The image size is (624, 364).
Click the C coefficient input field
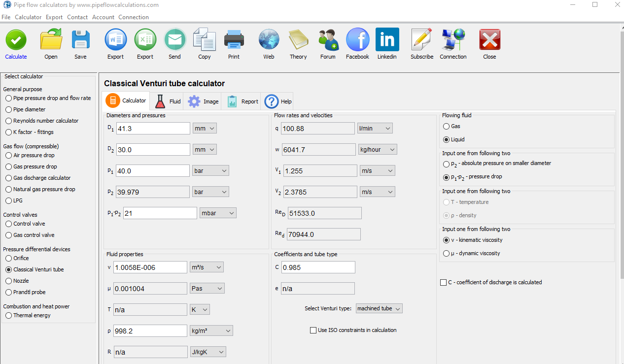318,267
